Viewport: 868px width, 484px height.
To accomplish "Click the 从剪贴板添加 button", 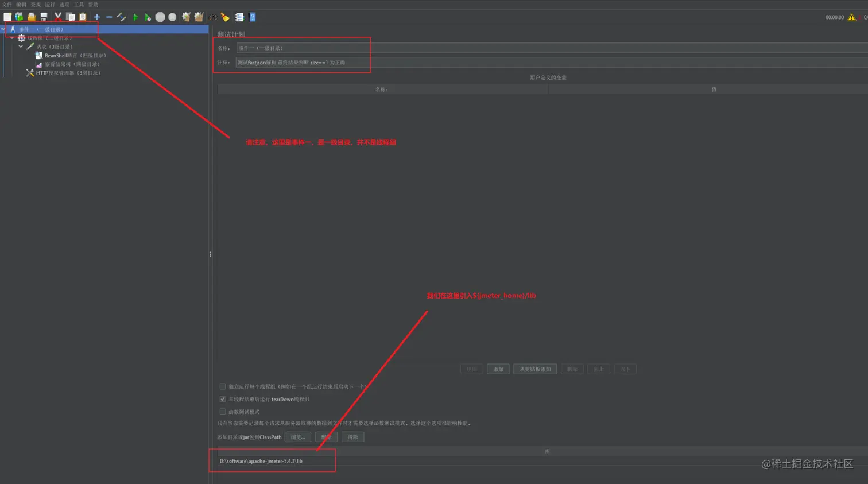I will click(535, 369).
